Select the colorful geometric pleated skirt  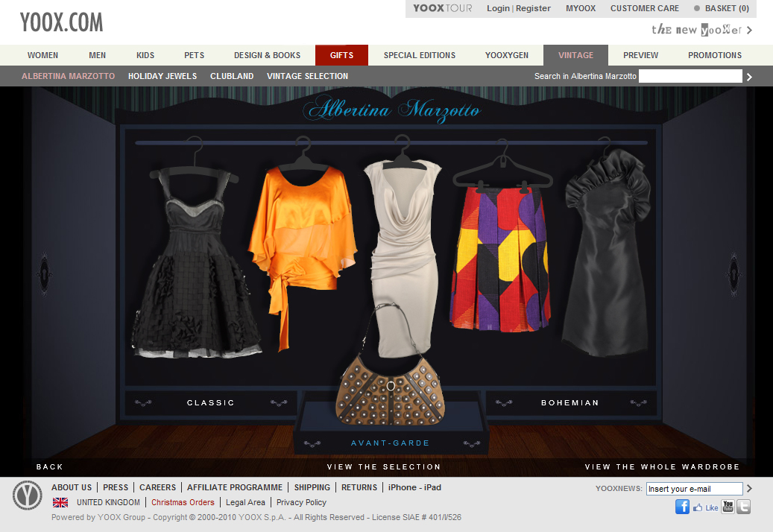[x=499, y=259]
